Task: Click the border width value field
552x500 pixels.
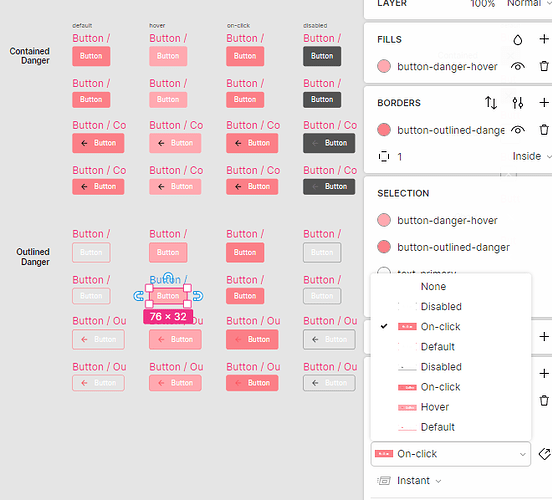Action: tap(400, 157)
